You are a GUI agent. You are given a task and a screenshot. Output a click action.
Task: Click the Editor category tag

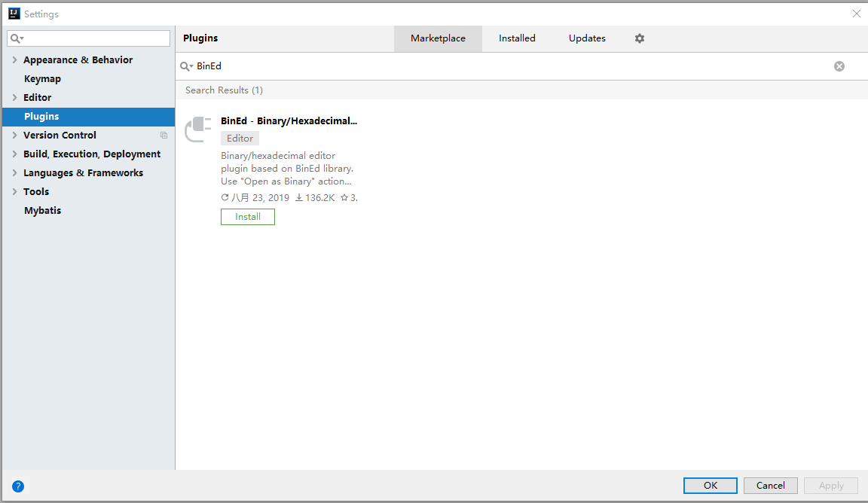point(240,139)
